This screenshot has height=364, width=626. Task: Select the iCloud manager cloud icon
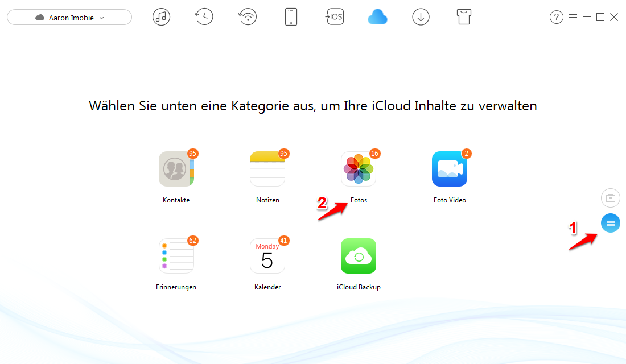coord(377,18)
